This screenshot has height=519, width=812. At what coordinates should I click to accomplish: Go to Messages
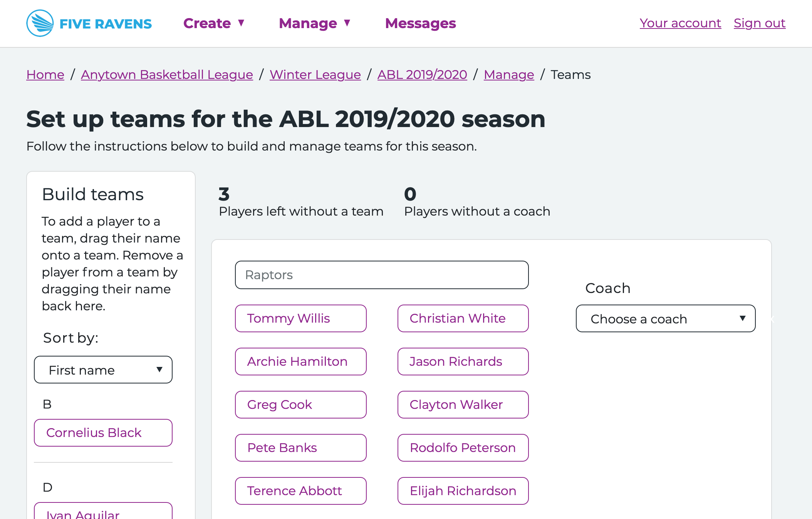(x=420, y=23)
